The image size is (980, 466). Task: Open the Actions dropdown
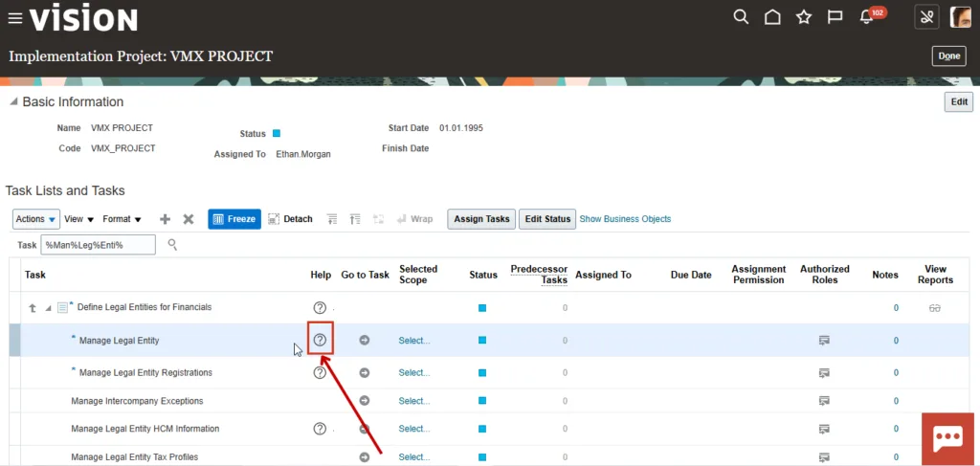point(35,219)
